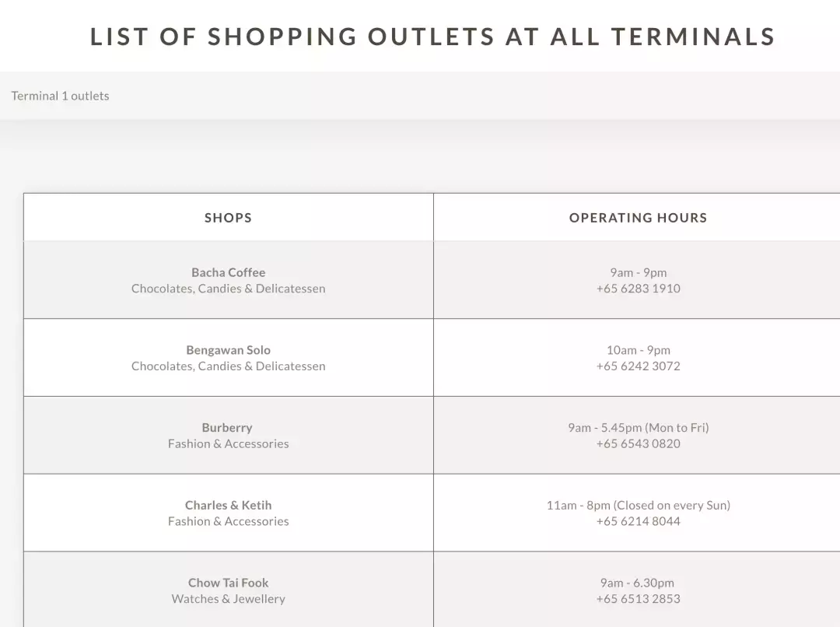The image size is (840, 627).
Task: Call Bacha Coffee at +65 6283 1910
Action: tap(638, 289)
